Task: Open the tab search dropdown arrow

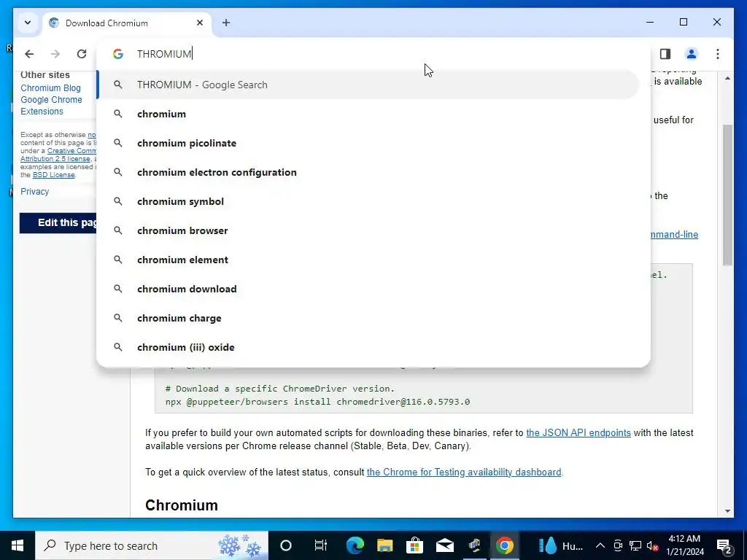Action: (x=28, y=23)
